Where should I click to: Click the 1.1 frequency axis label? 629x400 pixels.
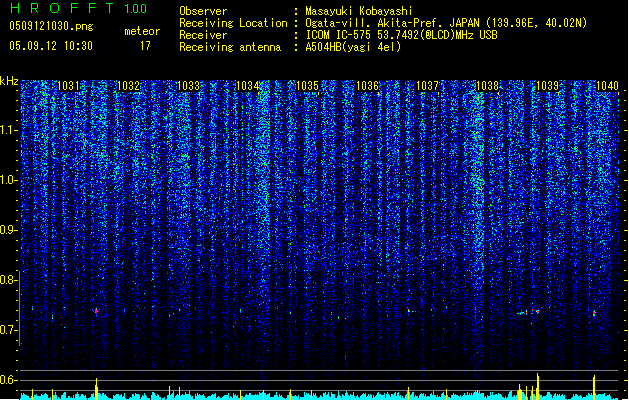click(8, 130)
